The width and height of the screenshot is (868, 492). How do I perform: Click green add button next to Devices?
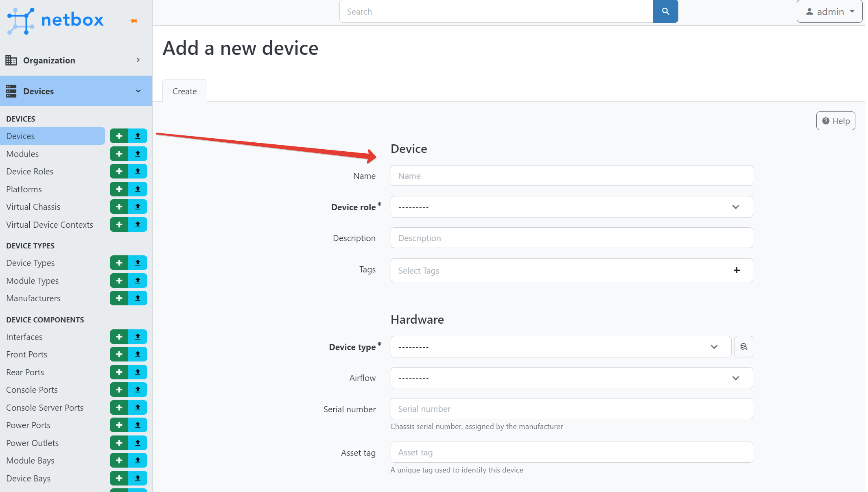click(x=119, y=136)
